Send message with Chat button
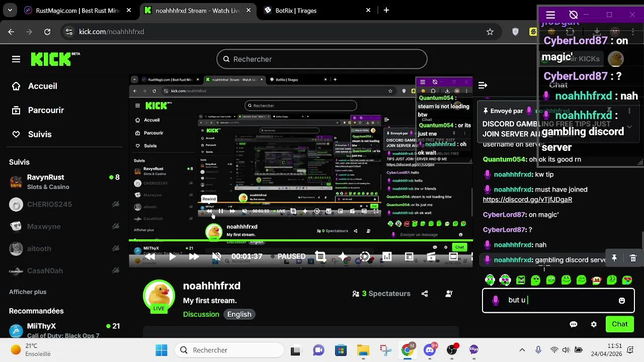Screen dimensions: 644x362 620,324
